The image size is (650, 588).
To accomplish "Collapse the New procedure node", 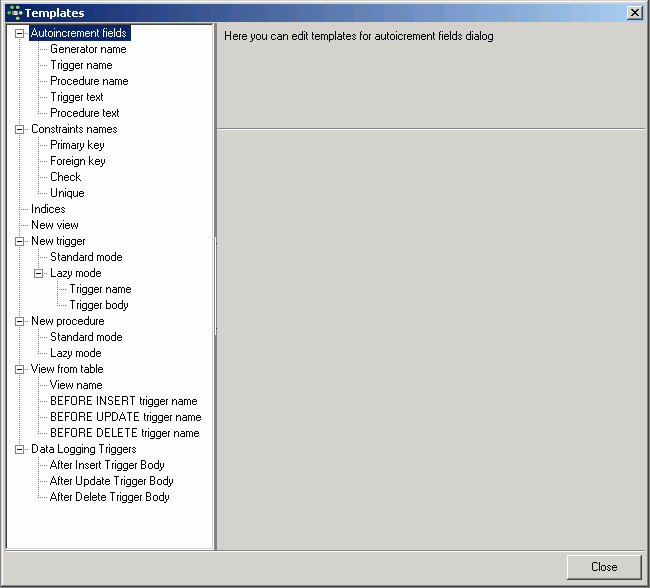I will 19,321.
